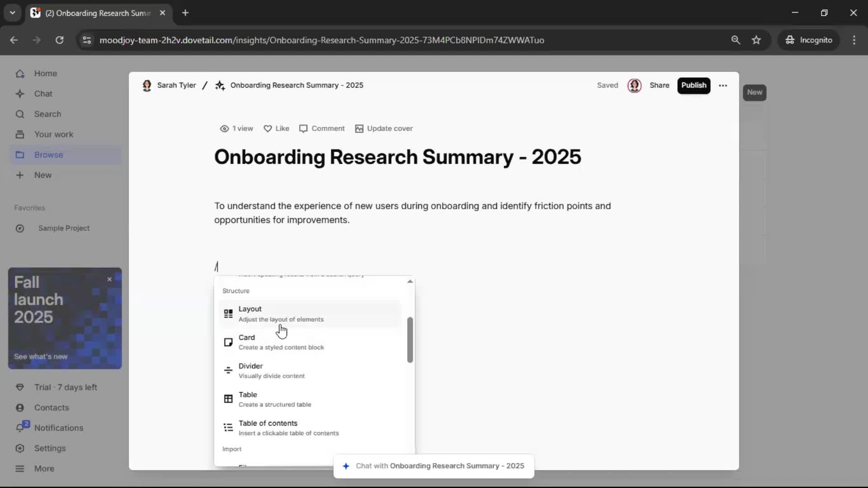Click the Sarah Tyler breadcrumb link

176,85
